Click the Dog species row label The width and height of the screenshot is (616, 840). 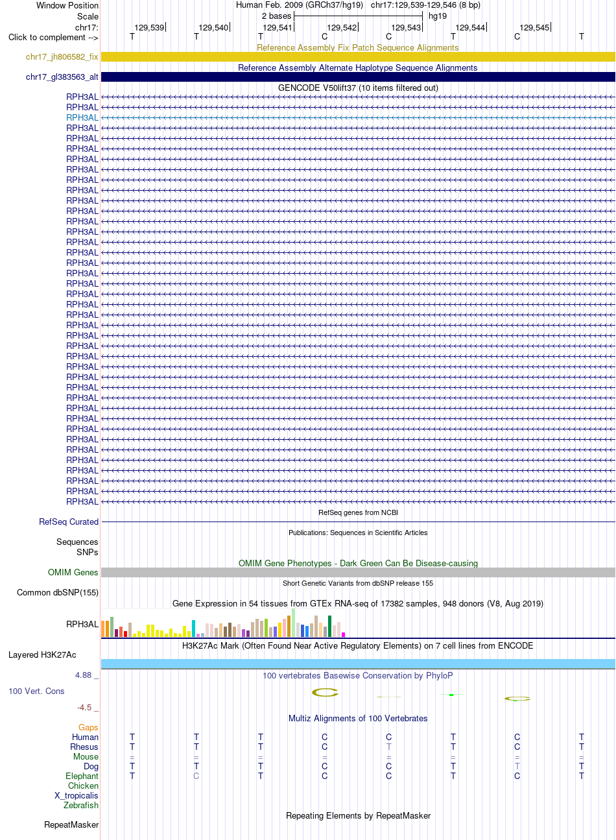91,767
